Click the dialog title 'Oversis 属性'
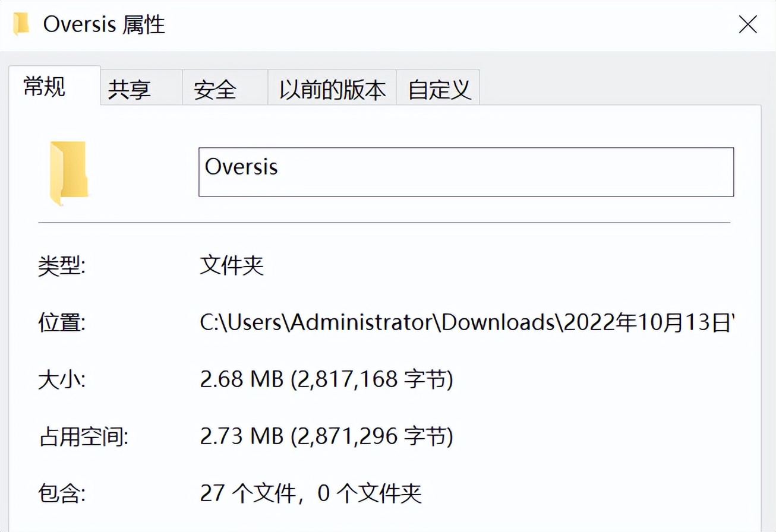Viewport: 776px width, 532px height. coord(104,24)
